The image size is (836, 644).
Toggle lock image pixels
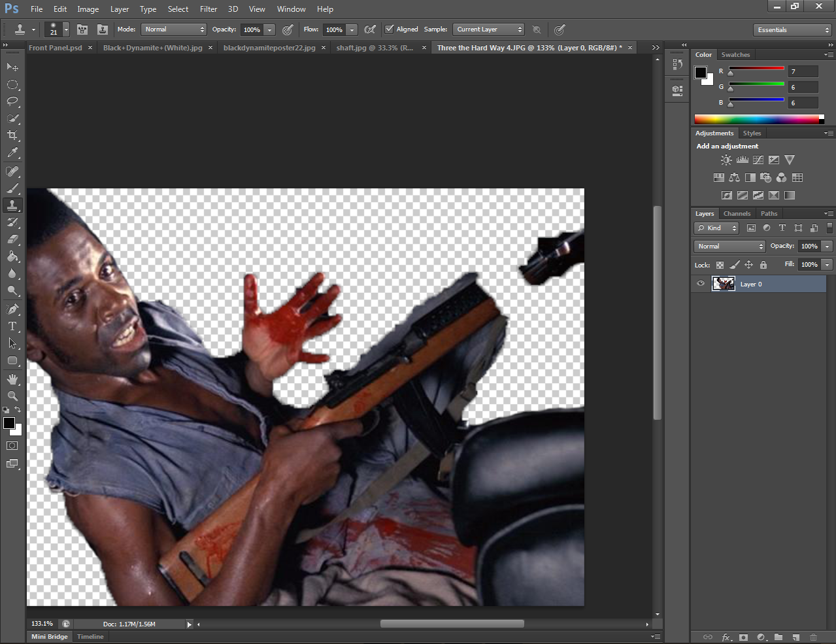tap(734, 265)
